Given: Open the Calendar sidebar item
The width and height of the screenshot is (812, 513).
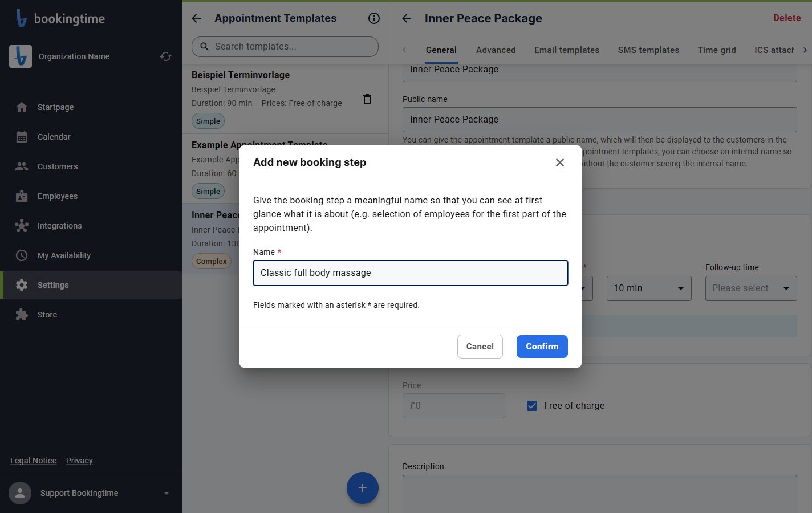Looking at the screenshot, I should pos(91,137).
